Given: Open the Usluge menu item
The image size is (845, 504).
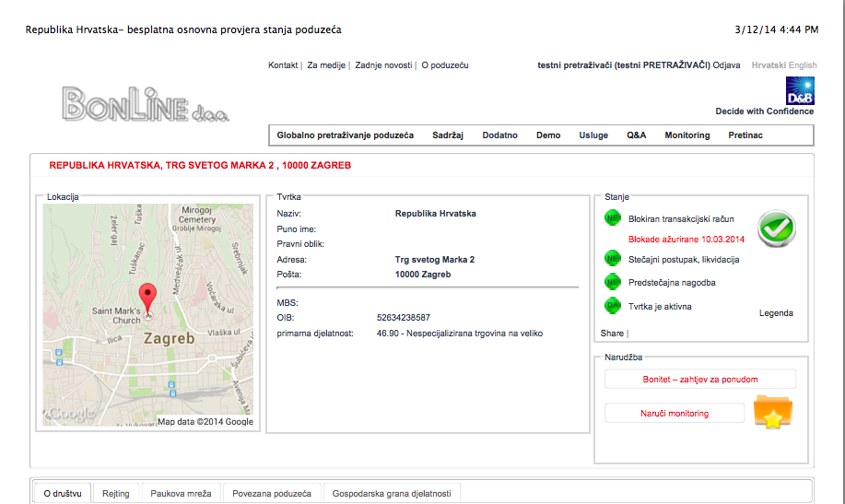Looking at the screenshot, I should coord(593,135).
